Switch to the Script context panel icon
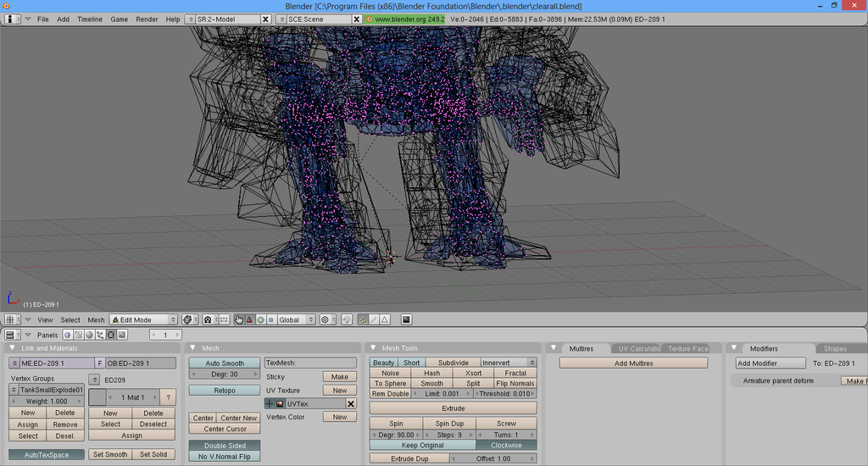This screenshot has height=466, width=868. pos(79,335)
